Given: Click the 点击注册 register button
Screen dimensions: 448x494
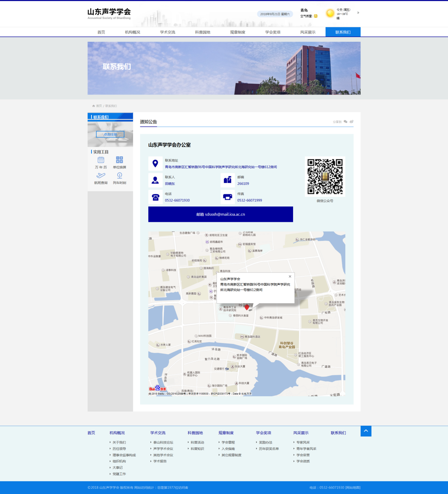Looking at the screenshot, I should 110,134.
